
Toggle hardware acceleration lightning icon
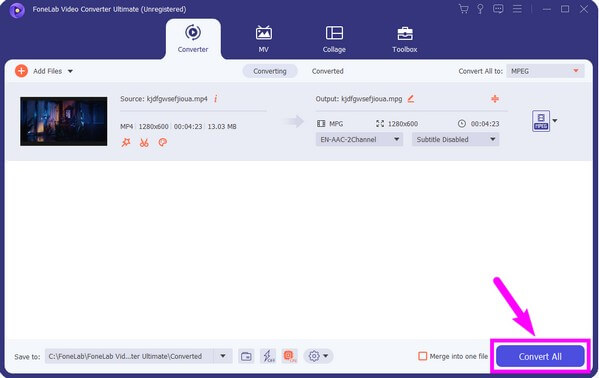[x=268, y=356]
